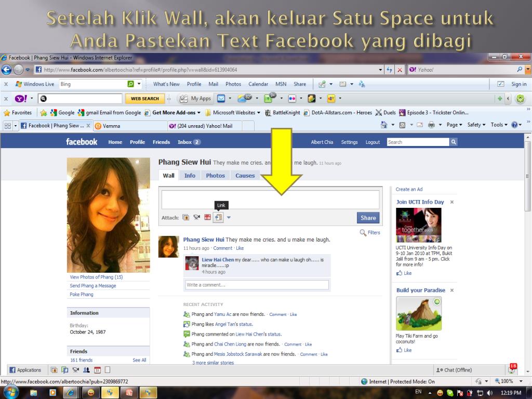Click WEB SEARCH button

pos(145,98)
